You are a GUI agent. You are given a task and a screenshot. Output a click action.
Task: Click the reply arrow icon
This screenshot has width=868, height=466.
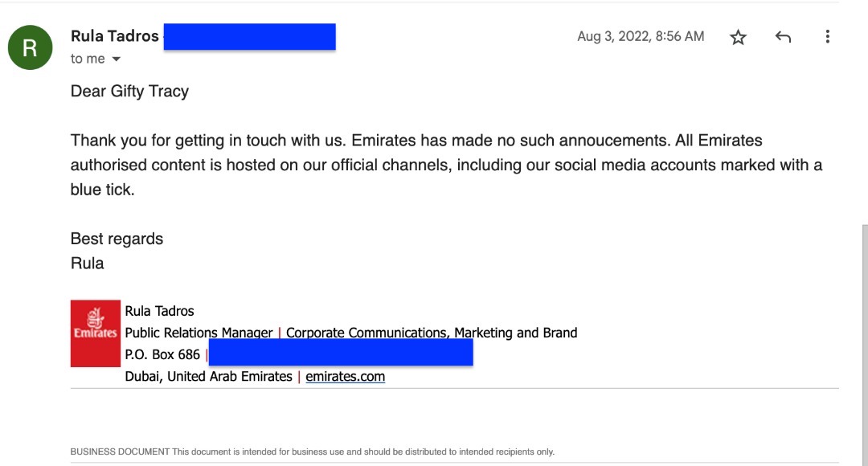[783, 37]
